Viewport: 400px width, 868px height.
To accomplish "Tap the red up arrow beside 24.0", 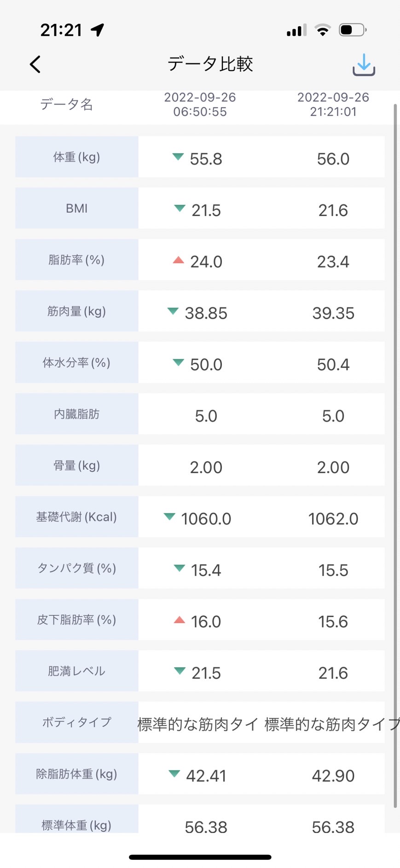I will click(178, 260).
